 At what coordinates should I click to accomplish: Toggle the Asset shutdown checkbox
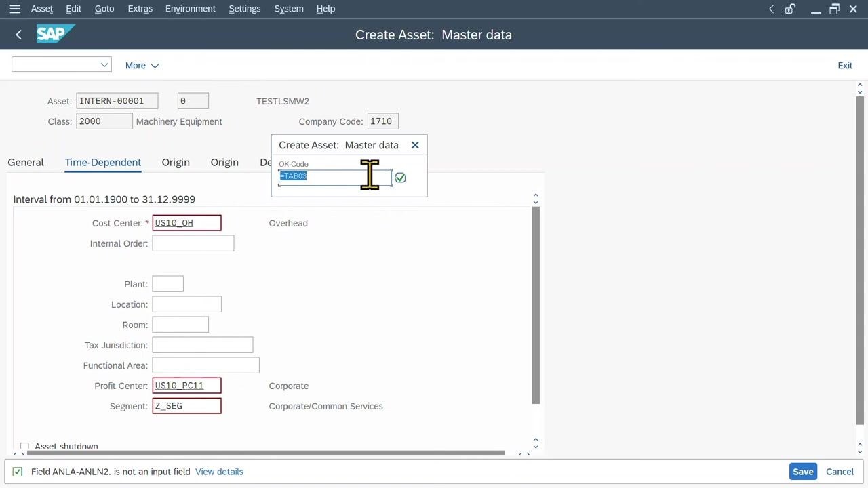[24, 447]
